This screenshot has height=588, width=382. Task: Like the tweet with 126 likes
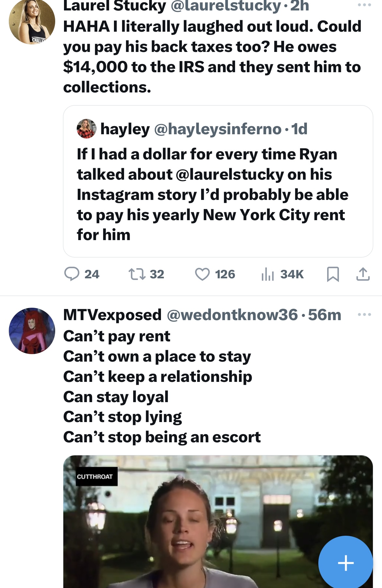pyautogui.click(x=215, y=274)
